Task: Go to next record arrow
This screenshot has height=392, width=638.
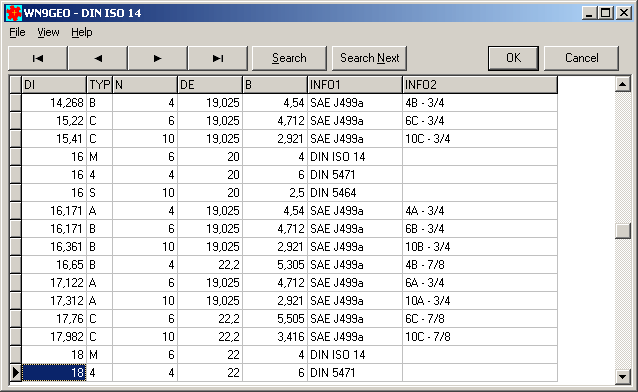Action: click(157, 58)
